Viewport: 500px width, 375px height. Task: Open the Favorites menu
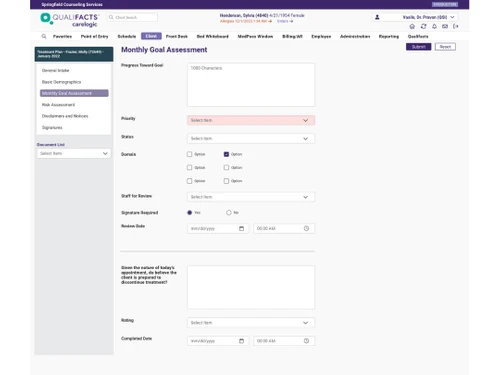click(62, 36)
